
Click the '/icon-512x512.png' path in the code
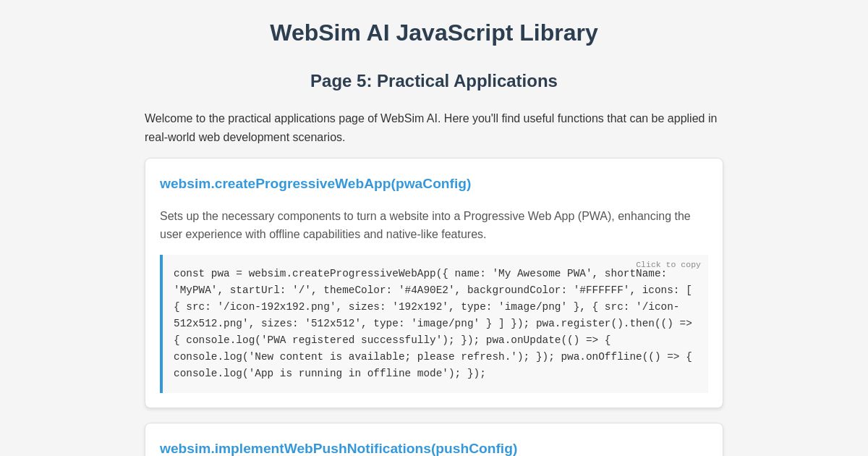point(210,324)
